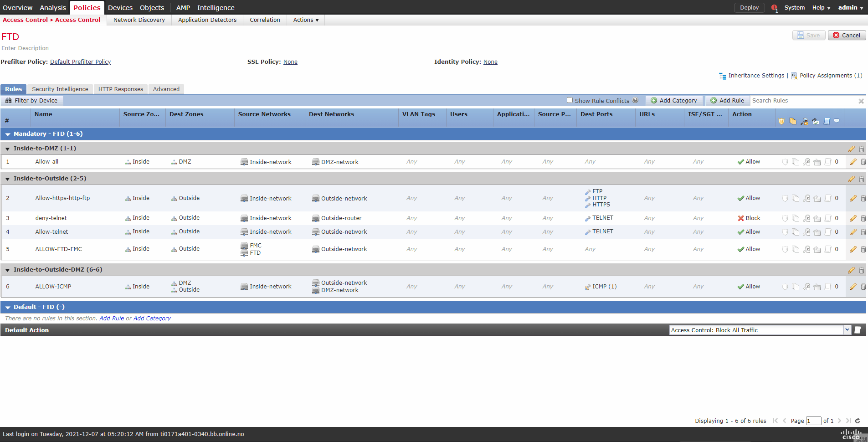
Task: Click the Block action on deny-telnet rule
Action: 749,218
